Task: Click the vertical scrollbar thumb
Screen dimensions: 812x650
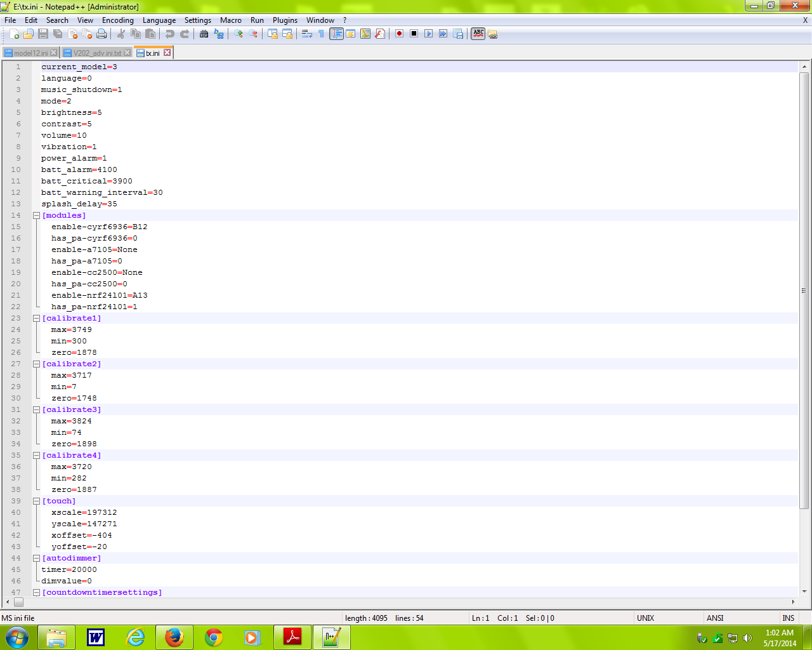Action: tap(804, 291)
